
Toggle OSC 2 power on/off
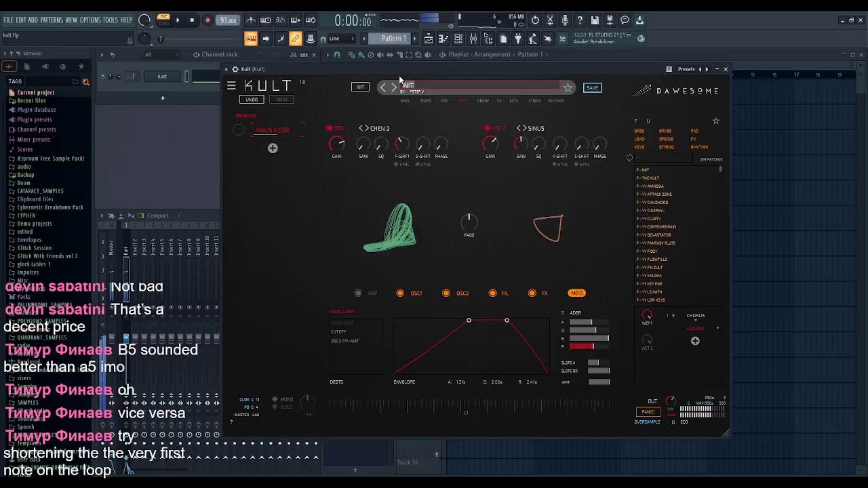[487, 128]
